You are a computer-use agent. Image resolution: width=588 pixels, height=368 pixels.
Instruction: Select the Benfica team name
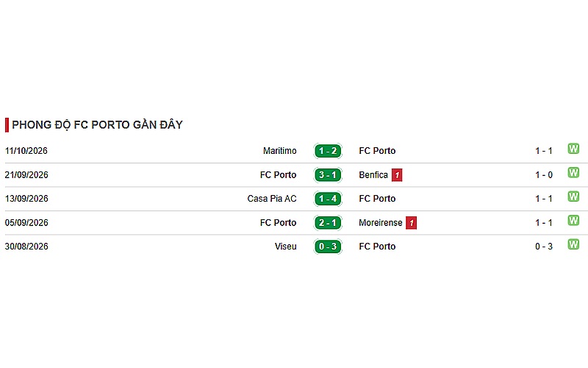pyautogui.click(x=373, y=175)
